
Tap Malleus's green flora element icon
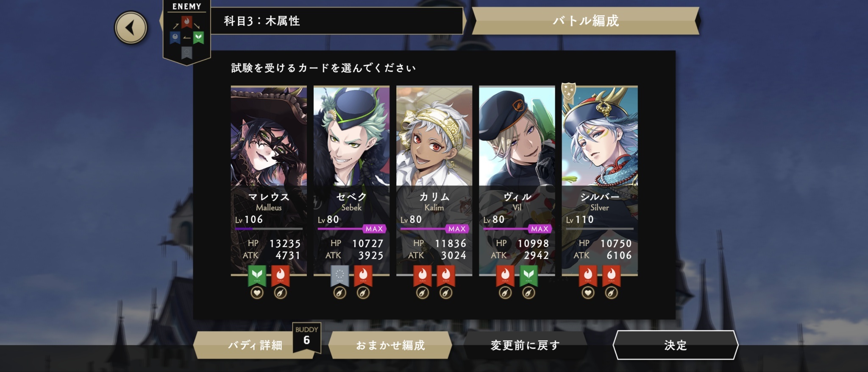(x=257, y=276)
